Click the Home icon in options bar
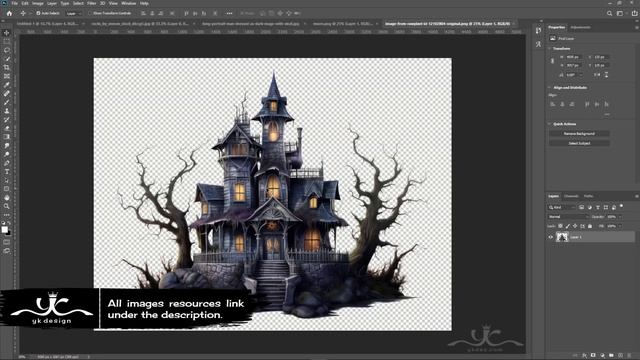The height and width of the screenshot is (360, 640). pyautogui.click(x=9, y=13)
